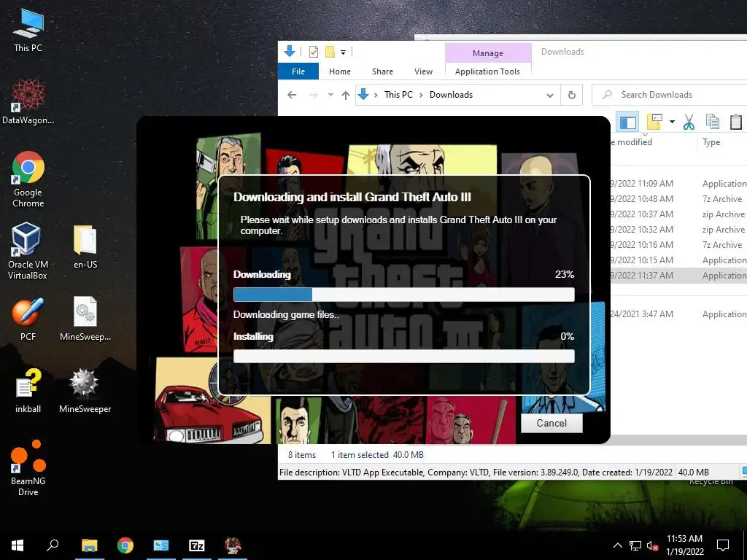Cancel the Grand Theft Auto III installation
The width and height of the screenshot is (747, 560).
[x=551, y=423]
